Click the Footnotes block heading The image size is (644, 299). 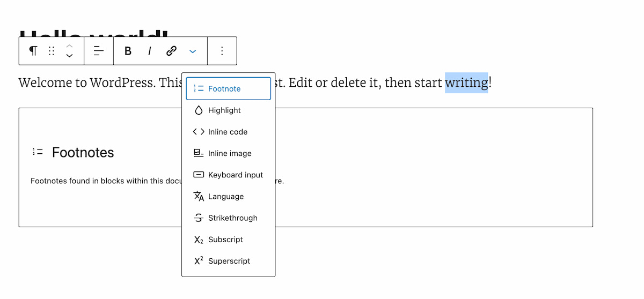point(83,153)
